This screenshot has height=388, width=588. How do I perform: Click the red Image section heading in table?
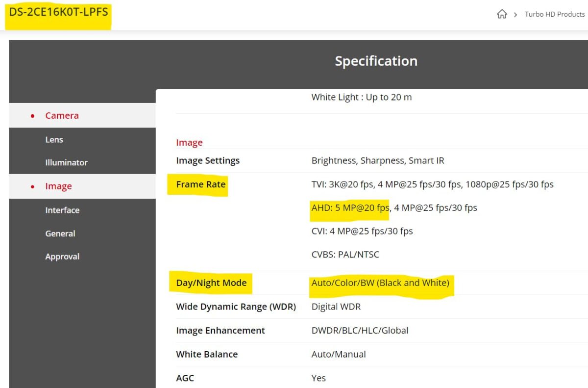(x=189, y=143)
